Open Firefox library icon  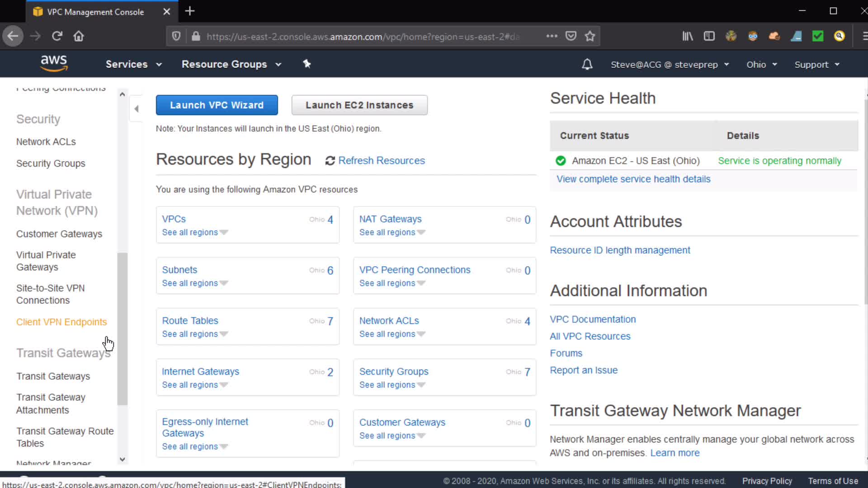pos(687,36)
